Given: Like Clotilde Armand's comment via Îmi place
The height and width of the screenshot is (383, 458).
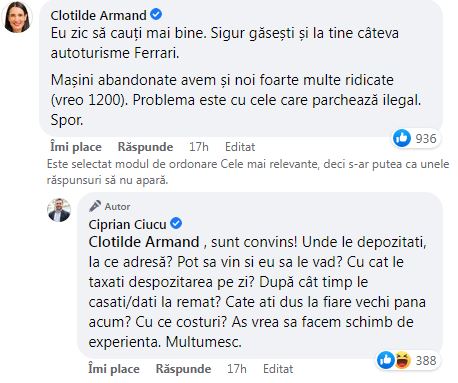Looking at the screenshot, I should [x=76, y=147].
